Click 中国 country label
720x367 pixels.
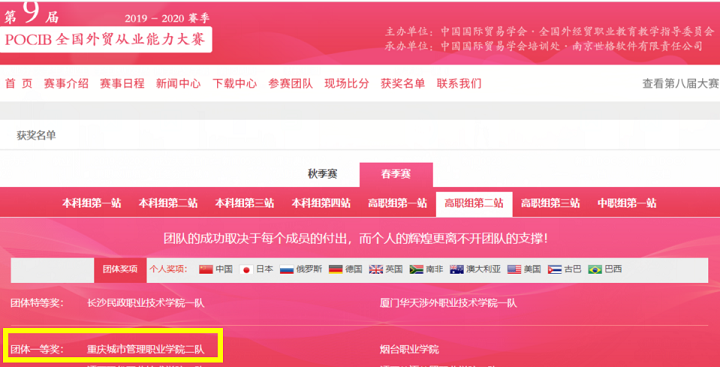[x=224, y=270]
